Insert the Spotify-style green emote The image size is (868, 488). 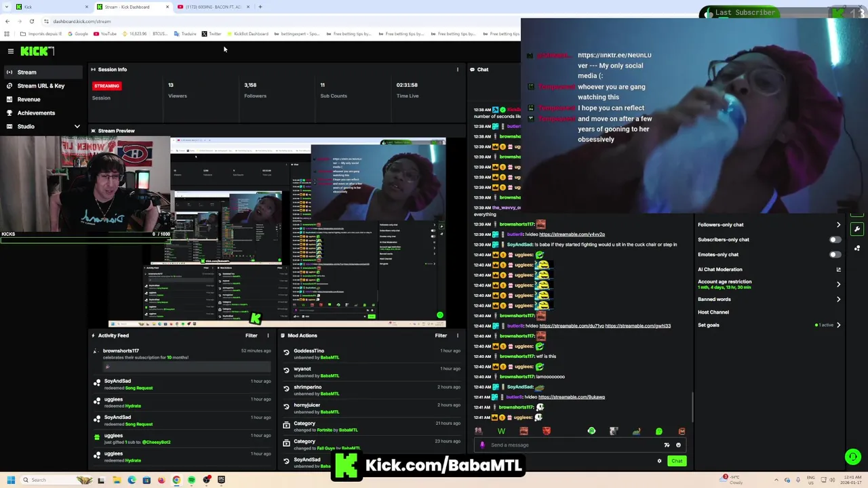pyautogui.click(x=591, y=431)
